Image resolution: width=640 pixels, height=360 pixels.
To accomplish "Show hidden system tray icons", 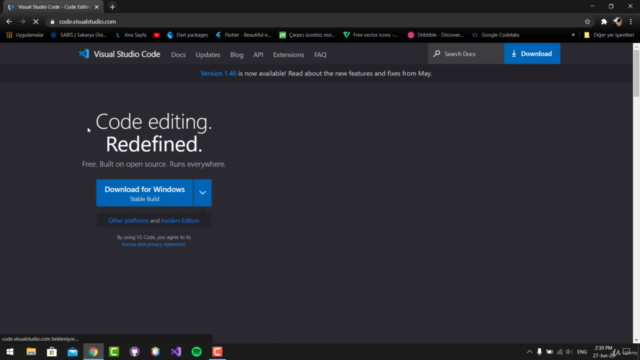I will [x=529, y=352].
